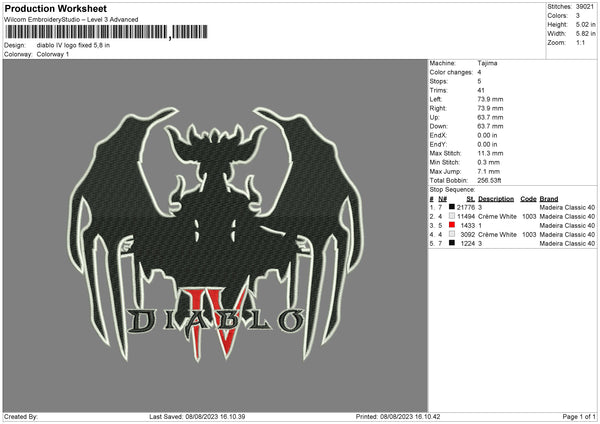Click the Total Bobbin value '256.53ft'
The width and height of the screenshot is (600, 424).
[x=489, y=180]
